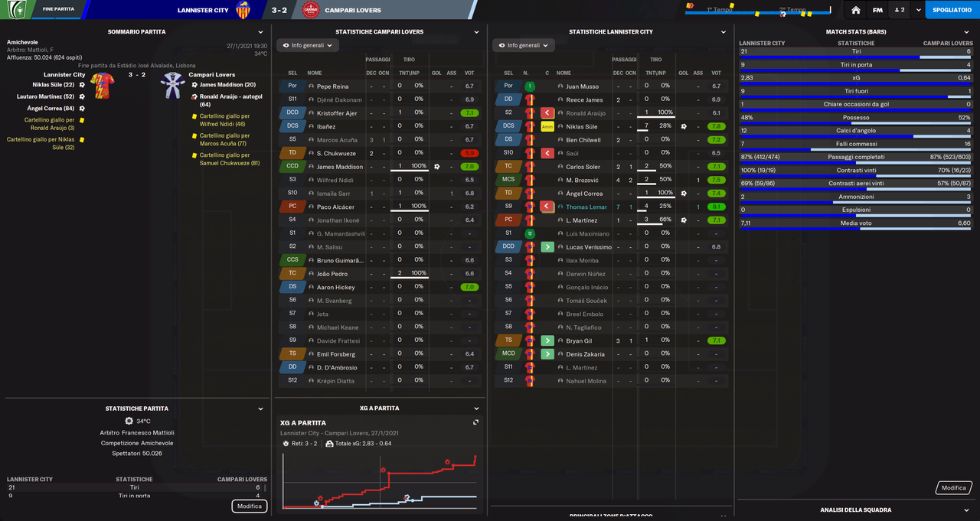Click the Campari Lovers club badge in header

[311, 10]
